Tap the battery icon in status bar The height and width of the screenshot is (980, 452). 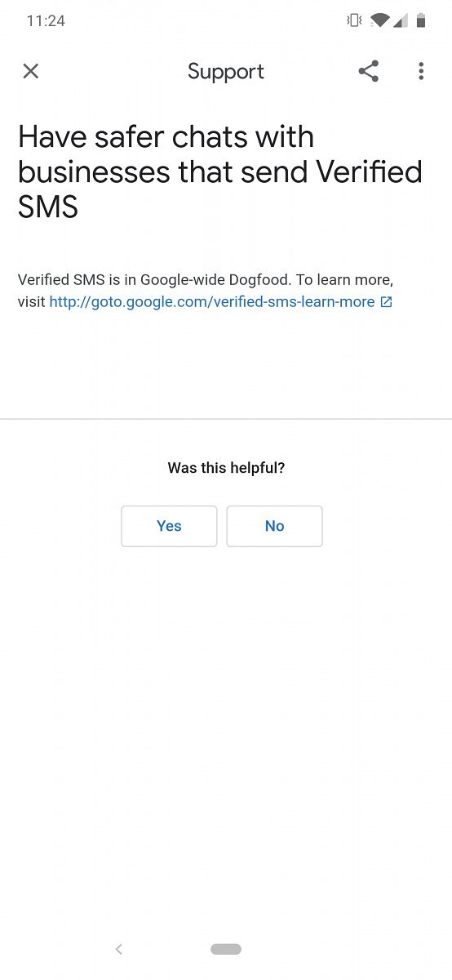tap(421, 20)
